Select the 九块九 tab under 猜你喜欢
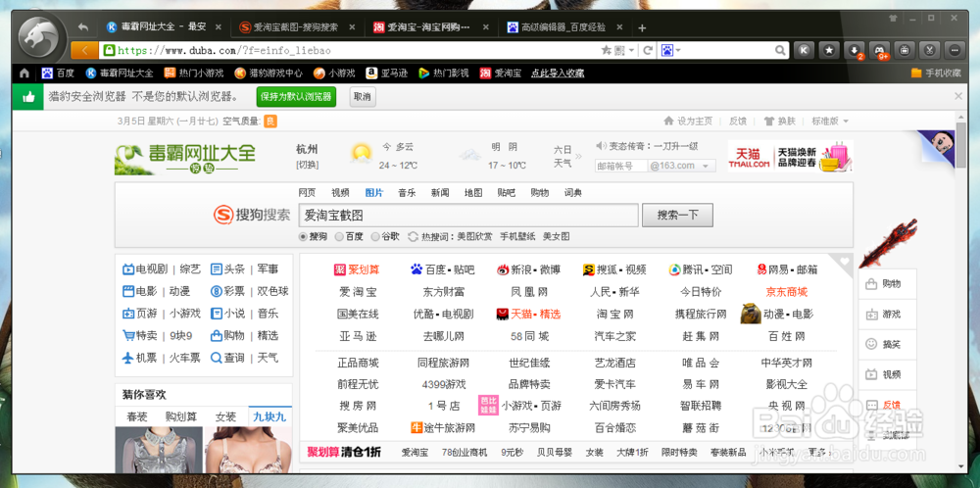The width and height of the screenshot is (980, 488). [270, 416]
